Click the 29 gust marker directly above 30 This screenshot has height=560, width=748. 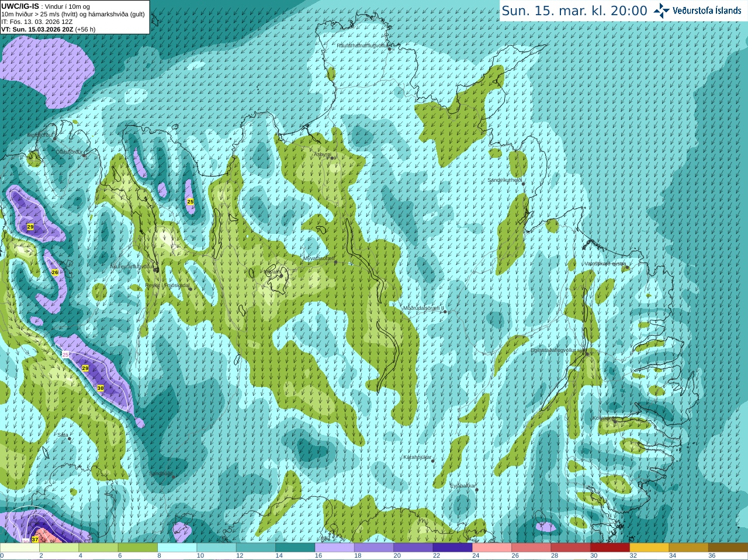[85, 368]
